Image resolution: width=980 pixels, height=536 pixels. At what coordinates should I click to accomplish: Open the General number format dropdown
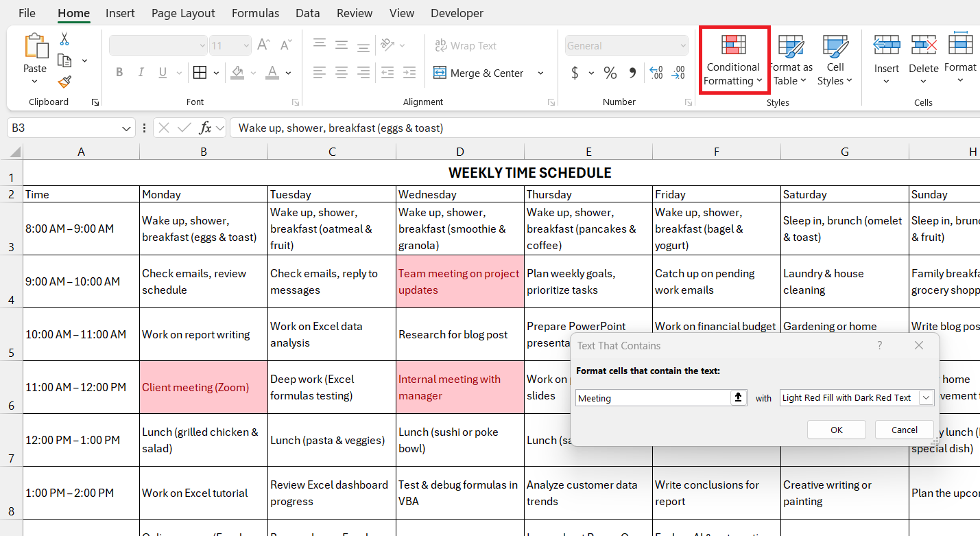682,45
